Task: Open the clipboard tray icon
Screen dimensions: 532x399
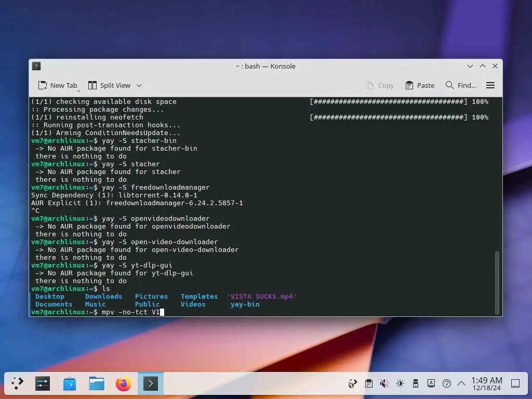Action: tap(369, 384)
